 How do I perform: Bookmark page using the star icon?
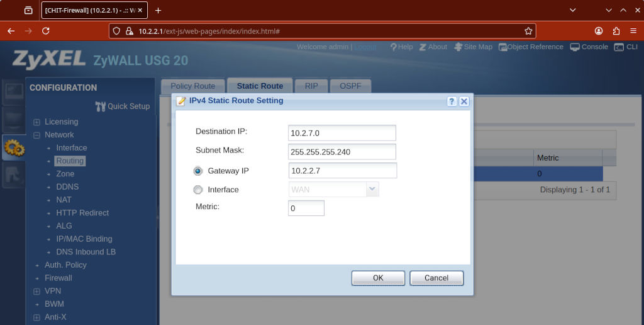528,31
